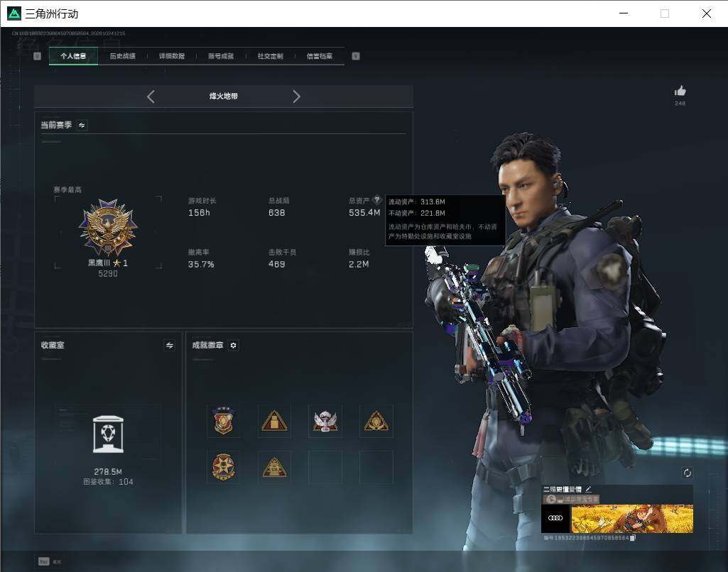Click the 638 total matches value
The width and height of the screenshot is (728, 572).
(277, 212)
